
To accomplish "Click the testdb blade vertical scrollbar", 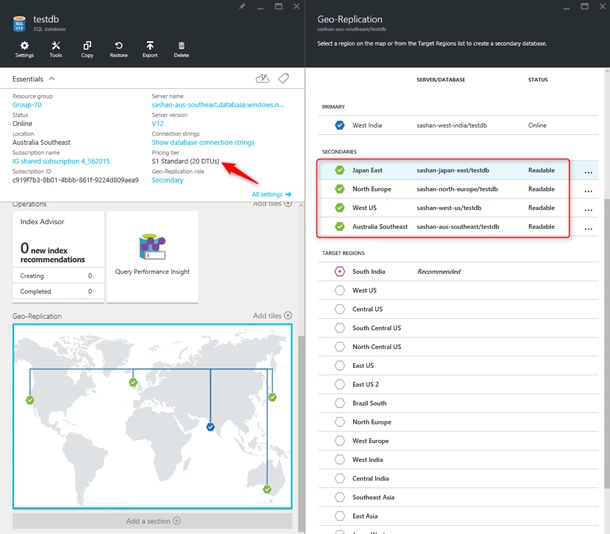I will [301, 434].
